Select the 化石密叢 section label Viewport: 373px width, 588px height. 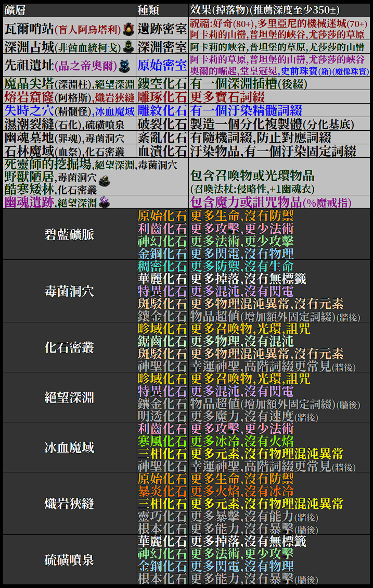pyautogui.click(x=69, y=347)
